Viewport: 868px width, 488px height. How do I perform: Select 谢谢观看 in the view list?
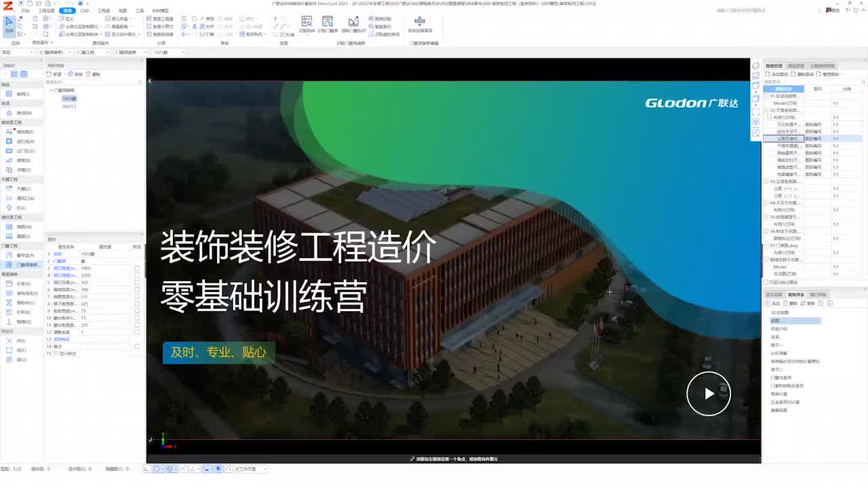[779, 410]
